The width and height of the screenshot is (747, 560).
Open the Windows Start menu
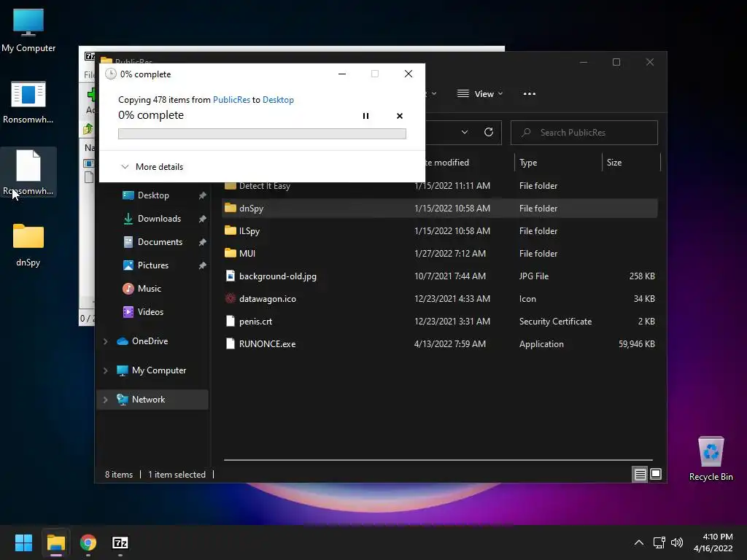[x=23, y=542]
